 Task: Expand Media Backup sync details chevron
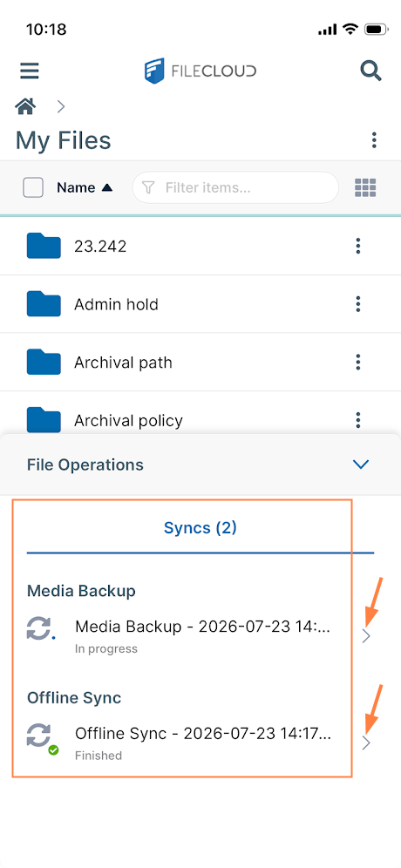(x=365, y=636)
